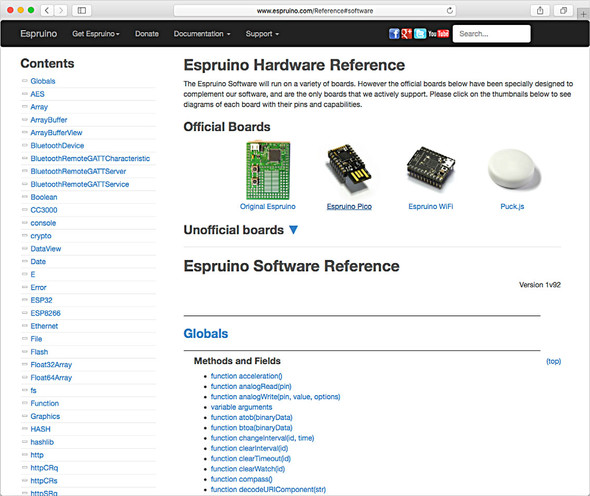The height and width of the screenshot is (496, 590).
Task: Select ArrayBuffer in the Contents list
Action: (49, 120)
